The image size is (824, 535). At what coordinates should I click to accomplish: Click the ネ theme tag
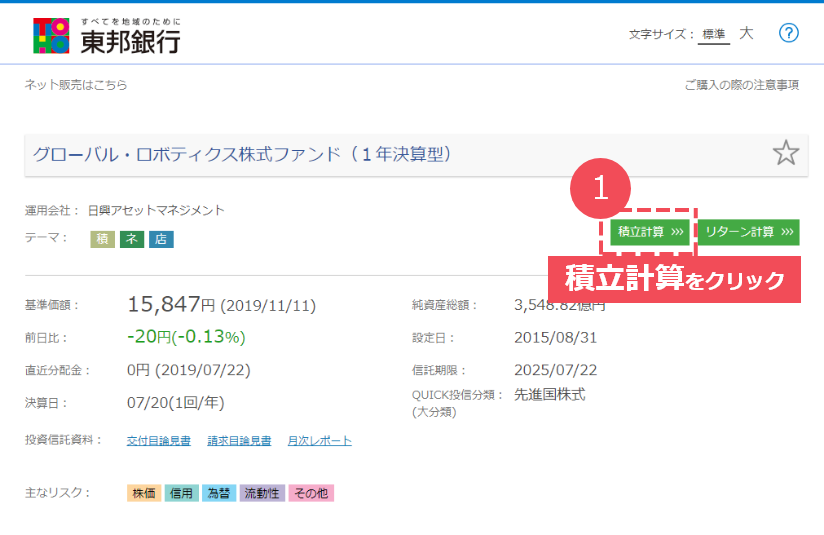[132, 239]
